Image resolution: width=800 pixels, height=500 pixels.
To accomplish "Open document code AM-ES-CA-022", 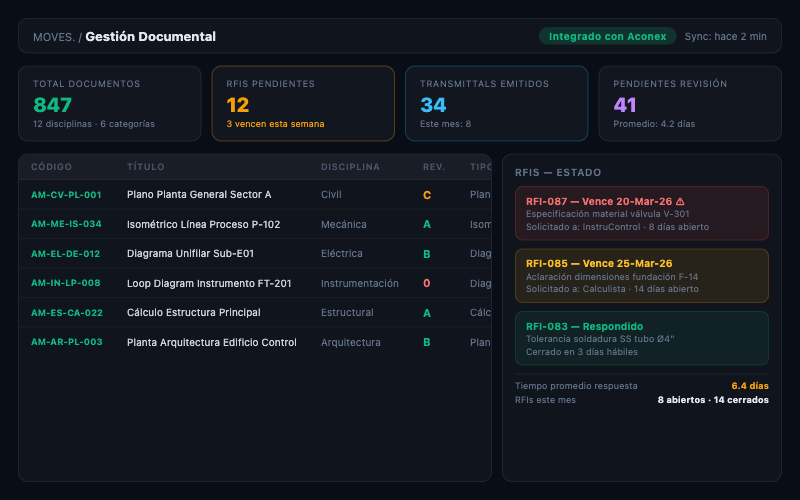I will click(66, 313).
